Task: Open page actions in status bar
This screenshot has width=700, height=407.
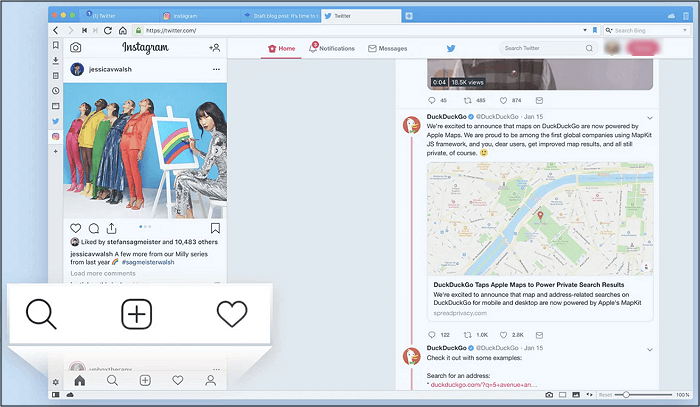Action: (589, 395)
